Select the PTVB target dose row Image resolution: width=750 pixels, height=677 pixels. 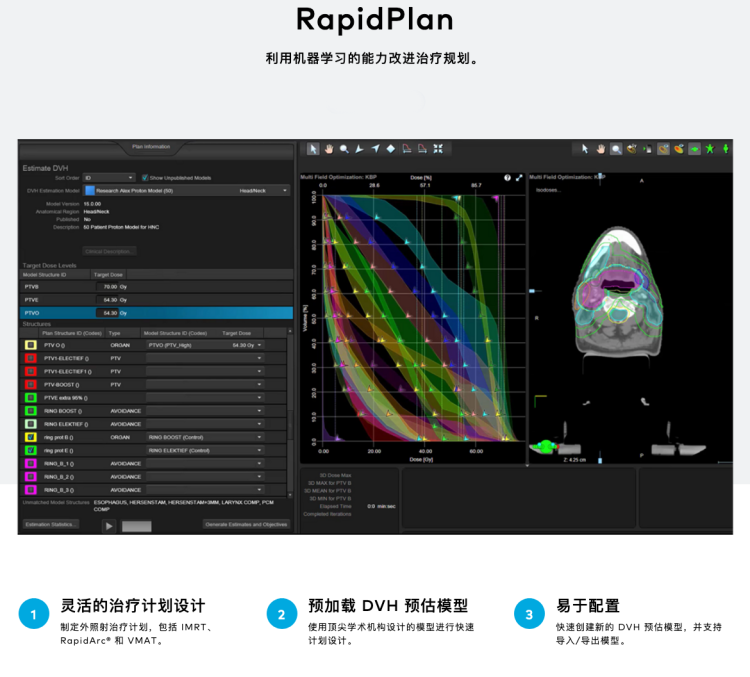point(156,287)
